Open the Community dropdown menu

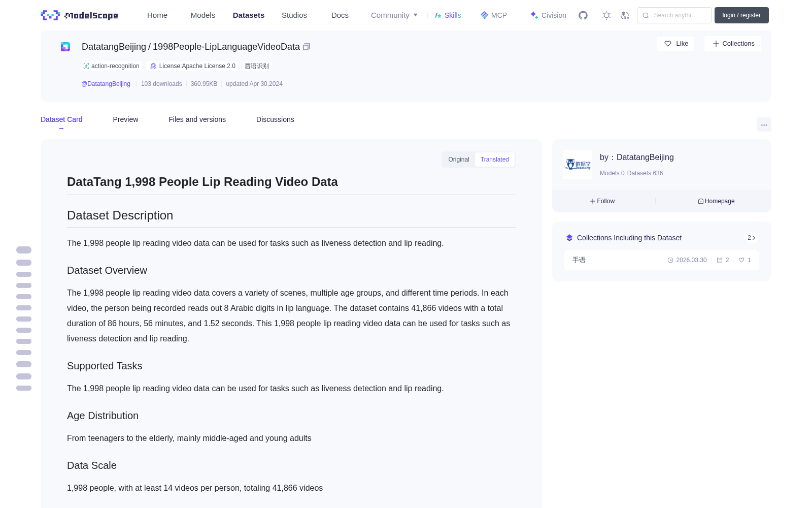click(394, 15)
